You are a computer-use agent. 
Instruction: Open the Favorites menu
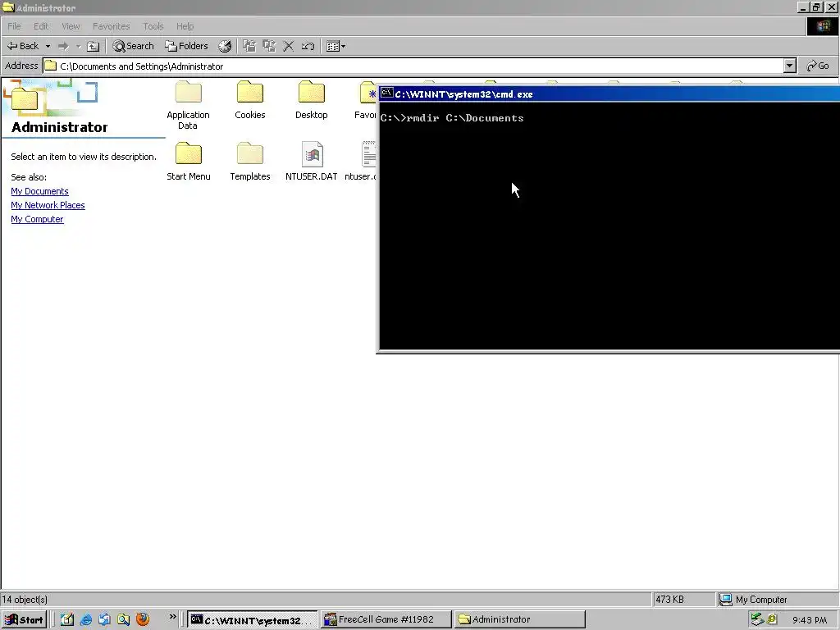[112, 26]
